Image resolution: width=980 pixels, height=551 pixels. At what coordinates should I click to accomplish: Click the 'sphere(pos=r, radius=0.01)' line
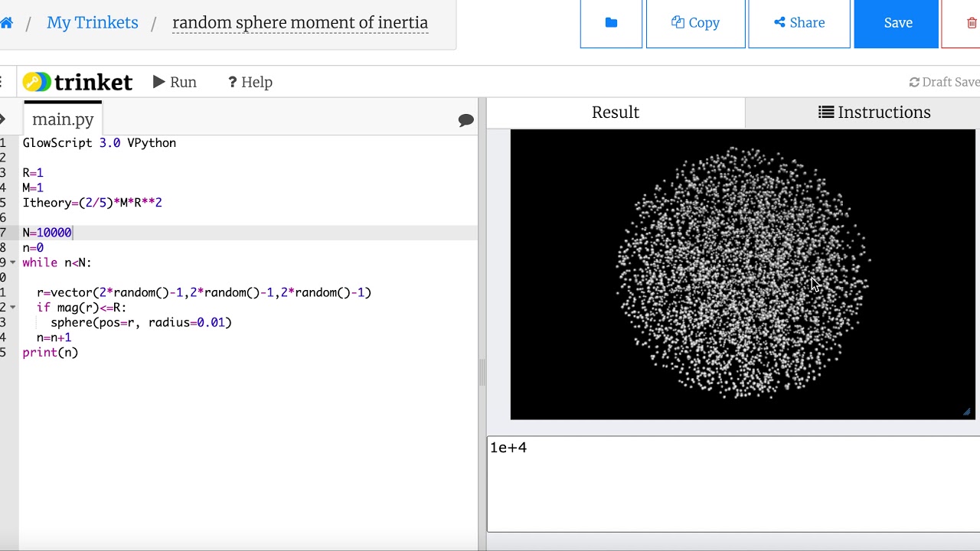141,323
